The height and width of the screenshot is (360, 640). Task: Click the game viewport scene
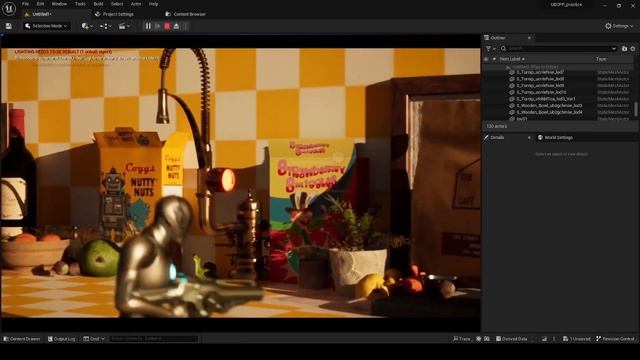(240, 183)
